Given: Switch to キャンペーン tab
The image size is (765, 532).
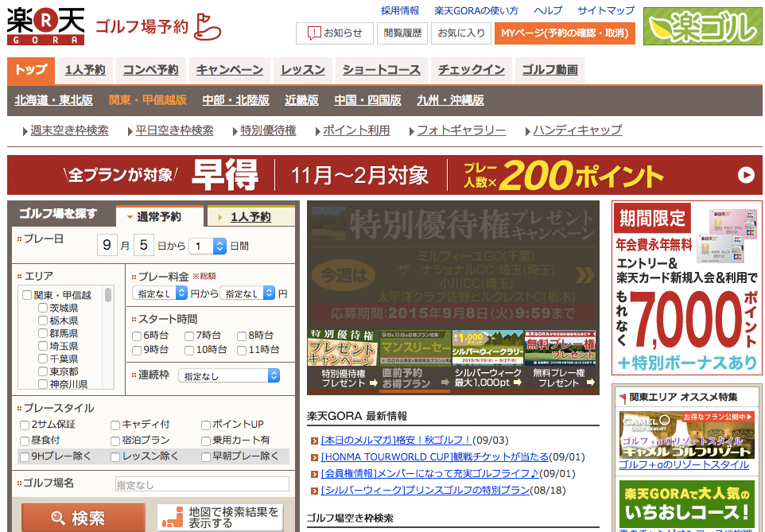Looking at the screenshot, I should click(x=230, y=70).
